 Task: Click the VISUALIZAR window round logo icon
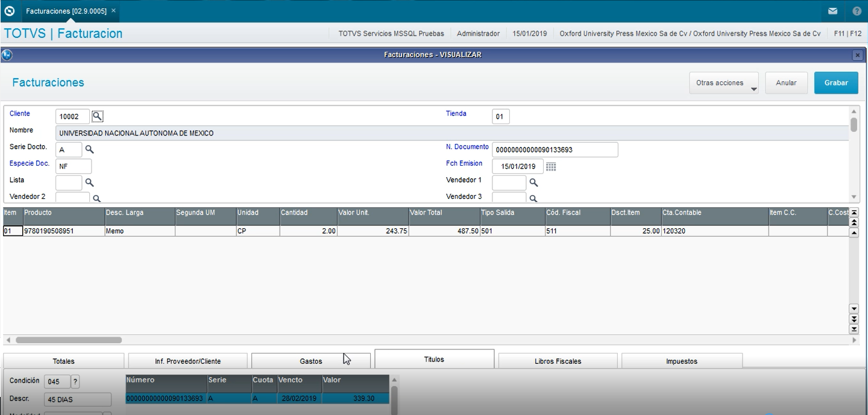click(x=7, y=55)
